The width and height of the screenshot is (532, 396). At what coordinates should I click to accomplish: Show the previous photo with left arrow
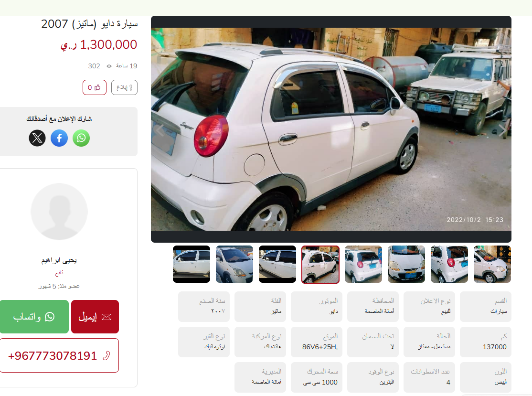pos(160,130)
